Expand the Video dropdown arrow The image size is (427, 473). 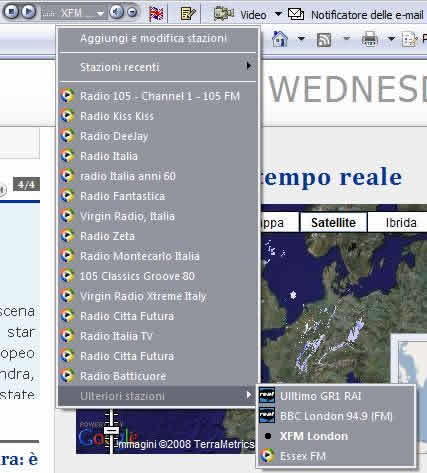coord(278,14)
